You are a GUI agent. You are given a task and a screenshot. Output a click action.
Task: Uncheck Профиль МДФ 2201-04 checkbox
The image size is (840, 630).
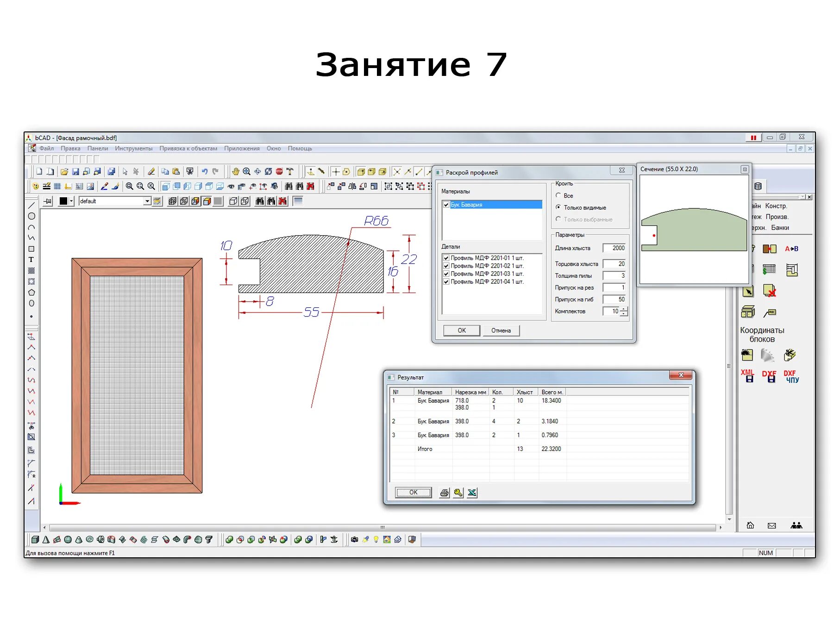(446, 282)
